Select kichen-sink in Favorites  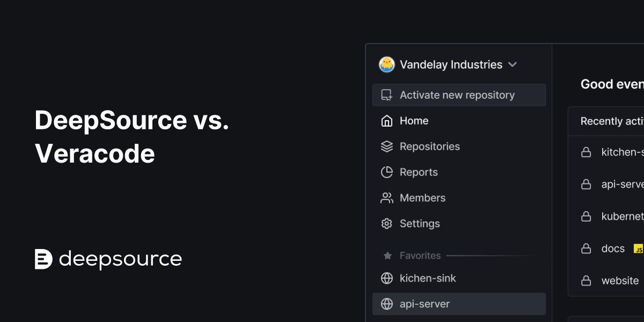tap(428, 278)
